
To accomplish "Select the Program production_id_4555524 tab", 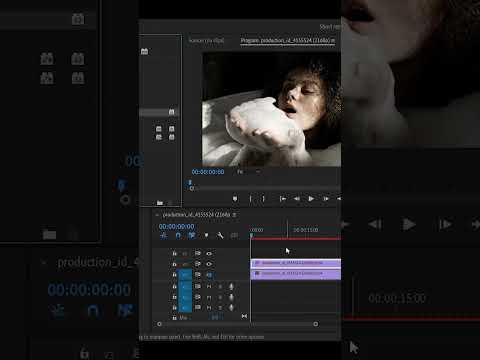I will (288, 40).
